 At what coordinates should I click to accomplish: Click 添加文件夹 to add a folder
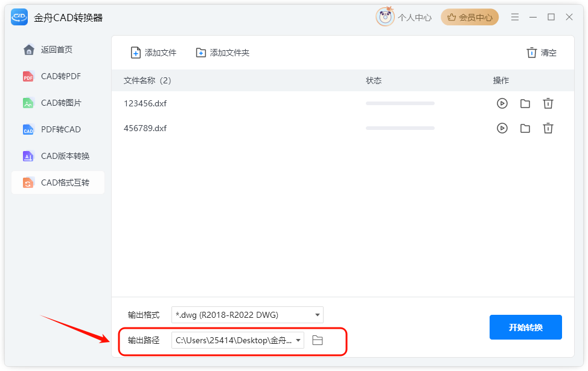pyautogui.click(x=223, y=53)
